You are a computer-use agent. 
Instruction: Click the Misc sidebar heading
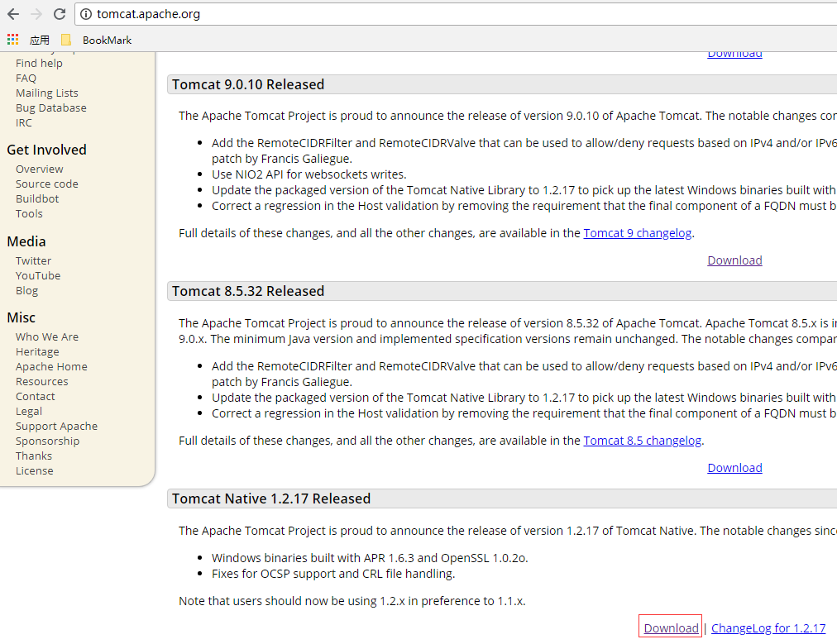coord(21,318)
